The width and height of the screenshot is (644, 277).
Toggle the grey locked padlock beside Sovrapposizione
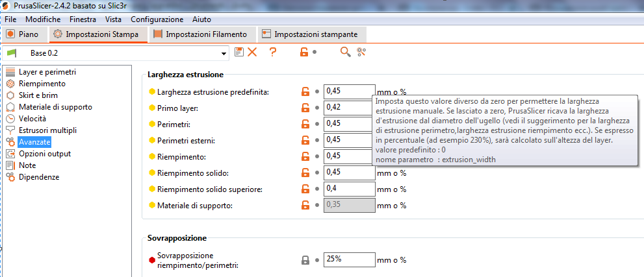(x=305, y=259)
